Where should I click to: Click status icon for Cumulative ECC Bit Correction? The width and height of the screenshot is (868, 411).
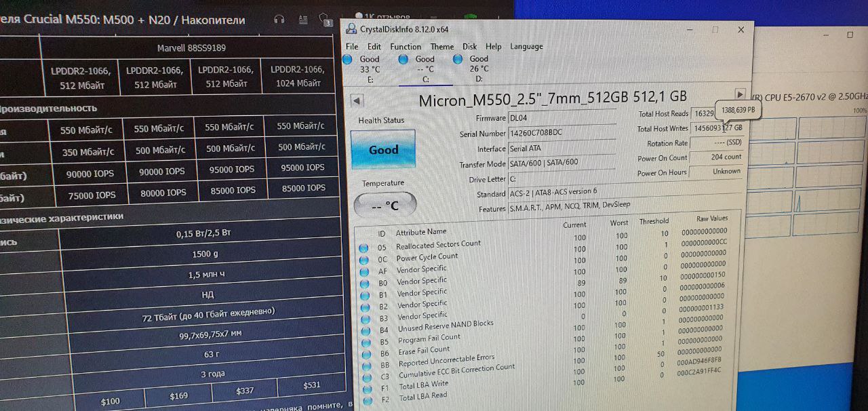click(x=368, y=378)
